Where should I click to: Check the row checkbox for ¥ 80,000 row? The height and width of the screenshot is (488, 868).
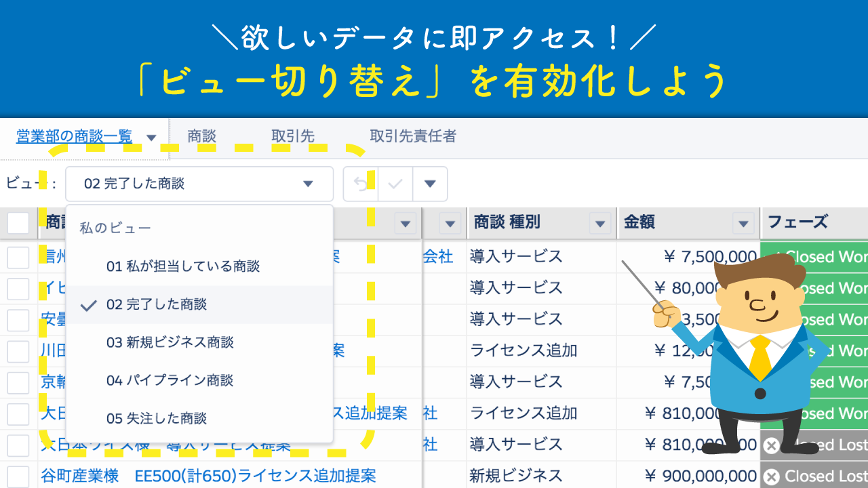tap(18, 289)
